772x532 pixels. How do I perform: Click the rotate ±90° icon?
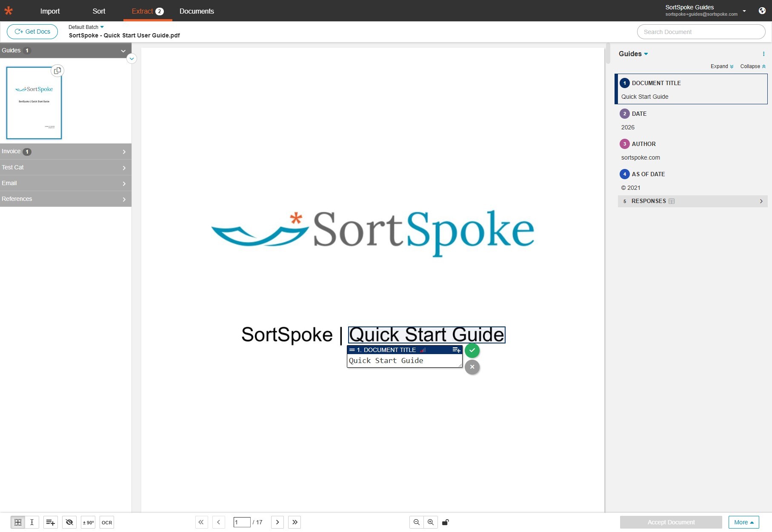(x=88, y=522)
